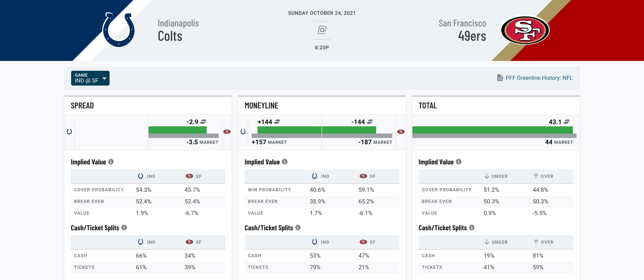Click total cash 81% for Over

pyautogui.click(x=538, y=256)
